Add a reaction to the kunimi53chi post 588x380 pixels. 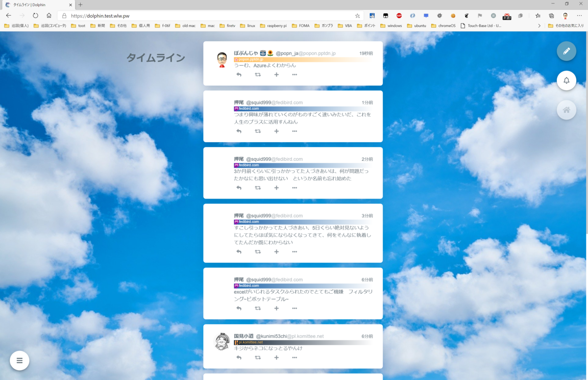pyautogui.click(x=276, y=357)
